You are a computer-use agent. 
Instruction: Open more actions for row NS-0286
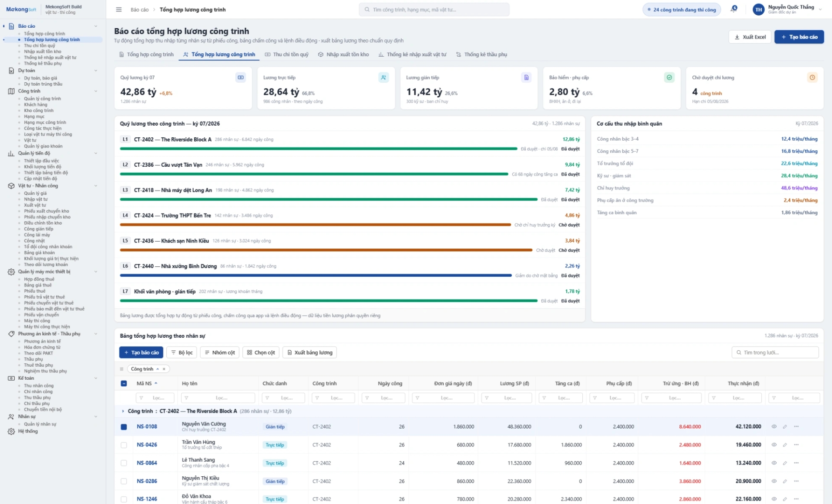(x=796, y=481)
